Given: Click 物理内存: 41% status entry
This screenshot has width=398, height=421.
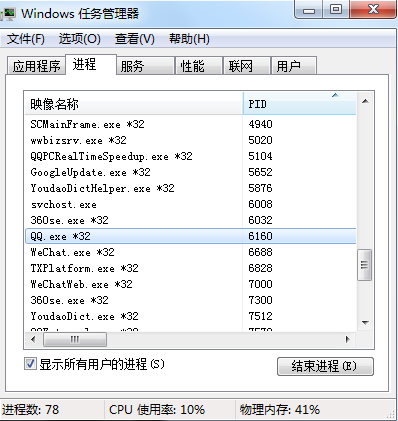Looking at the screenshot, I should click(x=280, y=410).
